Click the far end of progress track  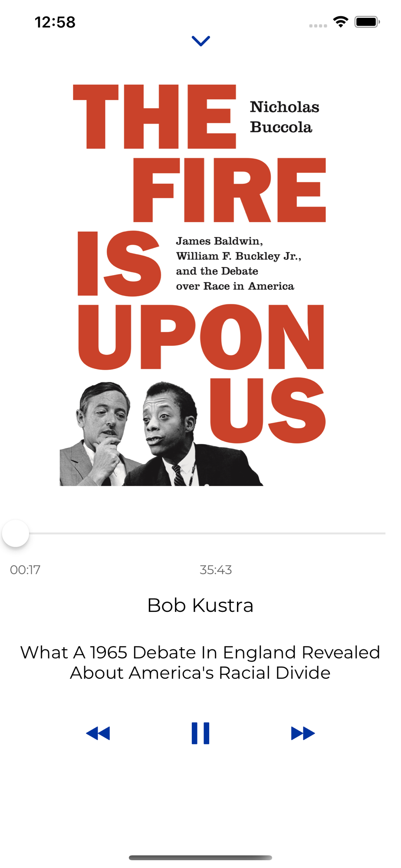[383, 533]
